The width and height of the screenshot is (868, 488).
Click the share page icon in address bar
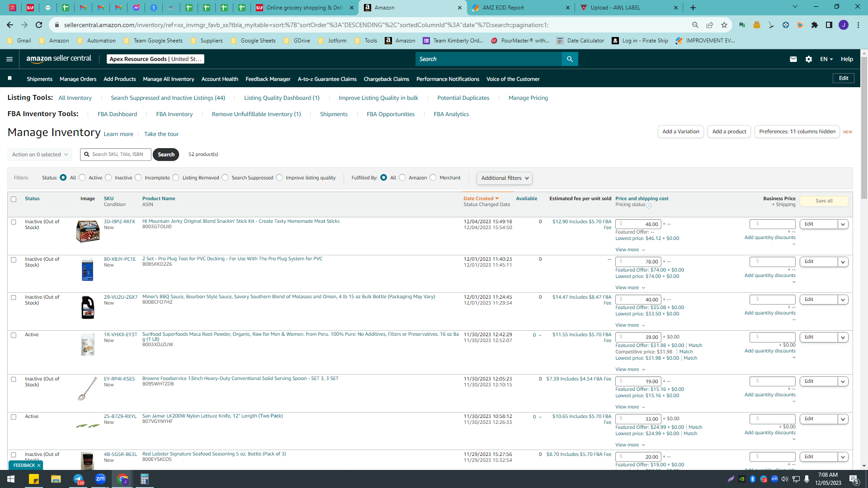pyautogui.click(x=710, y=25)
